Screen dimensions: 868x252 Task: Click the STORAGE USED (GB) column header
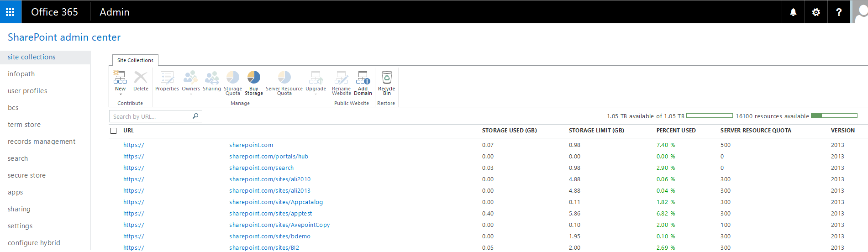click(509, 131)
